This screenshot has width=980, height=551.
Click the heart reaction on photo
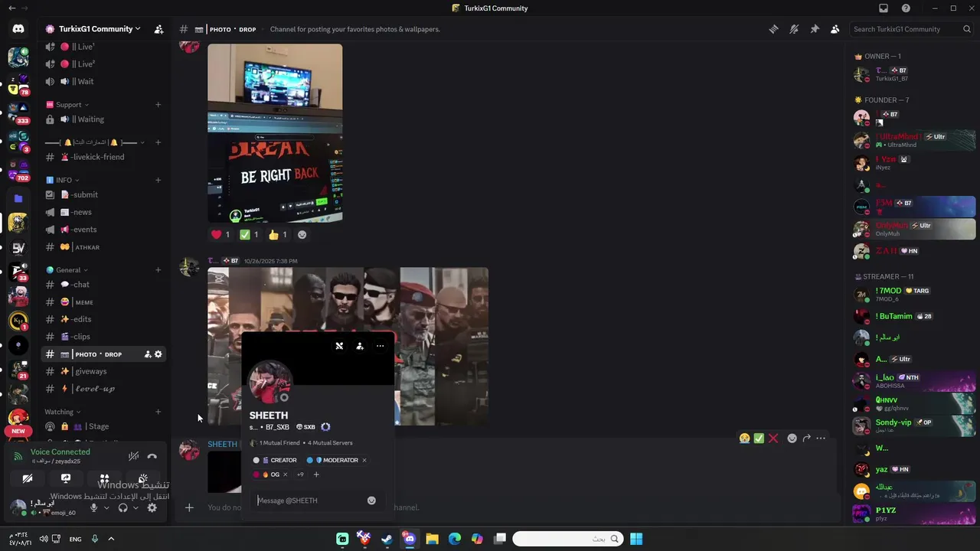(x=220, y=235)
